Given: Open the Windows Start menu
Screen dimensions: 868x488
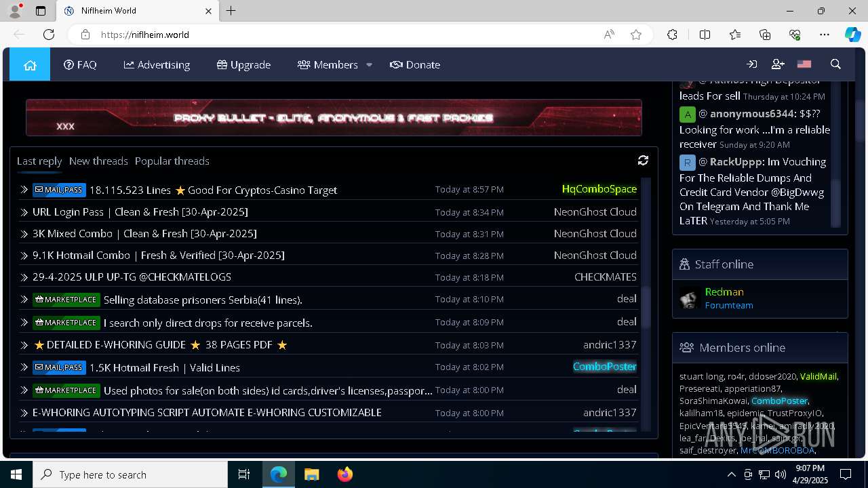Looking at the screenshot, I should click(16, 474).
